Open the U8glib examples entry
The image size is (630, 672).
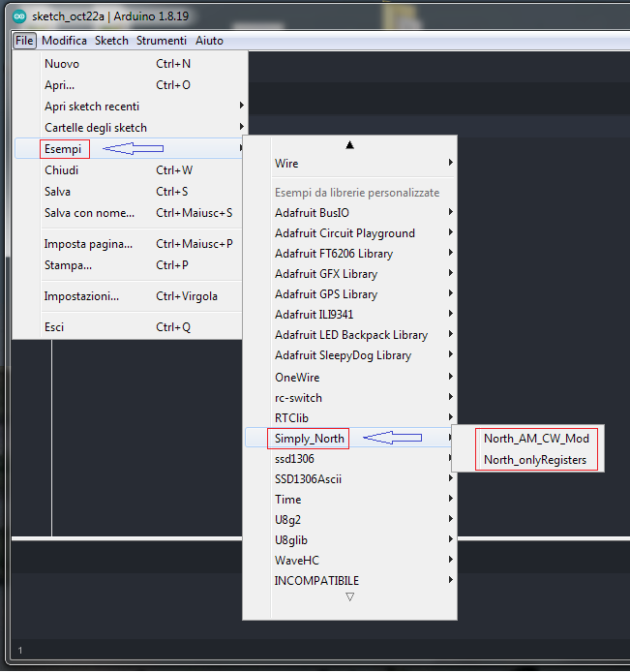tap(350, 540)
